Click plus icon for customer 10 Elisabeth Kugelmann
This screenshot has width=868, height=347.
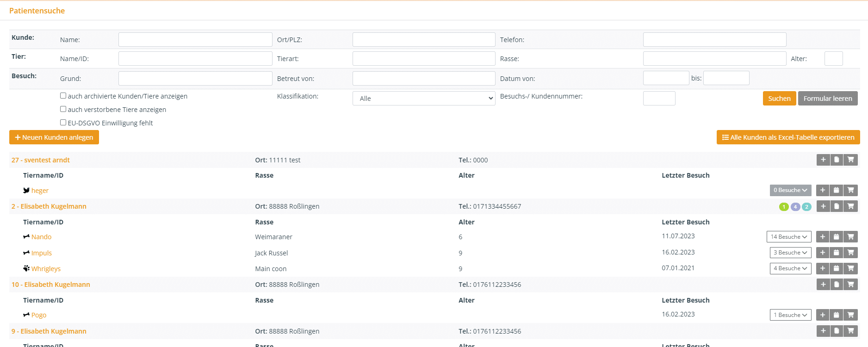(x=823, y=285)
